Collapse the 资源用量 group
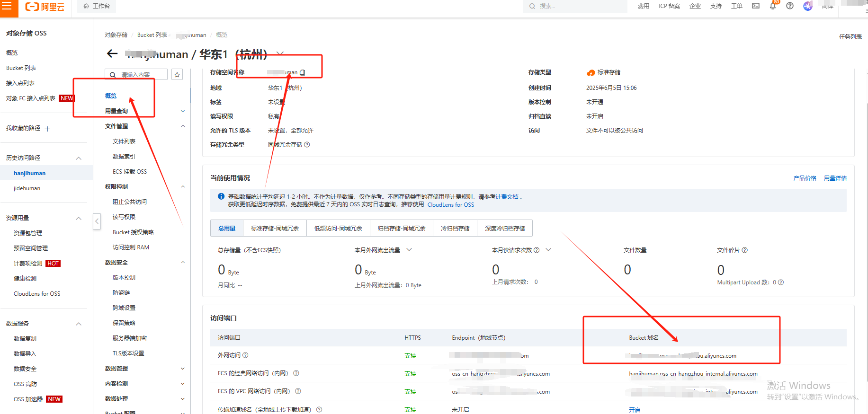 [79, 218]
